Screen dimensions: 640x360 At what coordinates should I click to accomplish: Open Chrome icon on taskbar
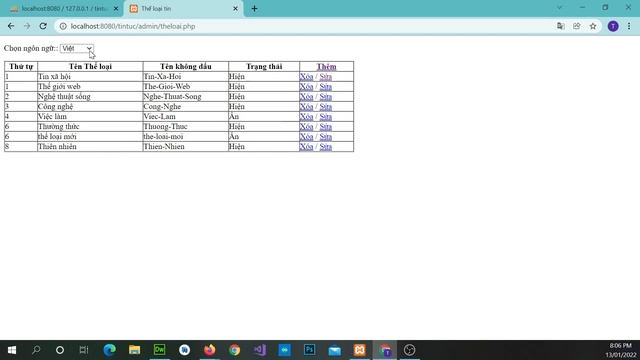pyautogui.click(x=235, y=350)
